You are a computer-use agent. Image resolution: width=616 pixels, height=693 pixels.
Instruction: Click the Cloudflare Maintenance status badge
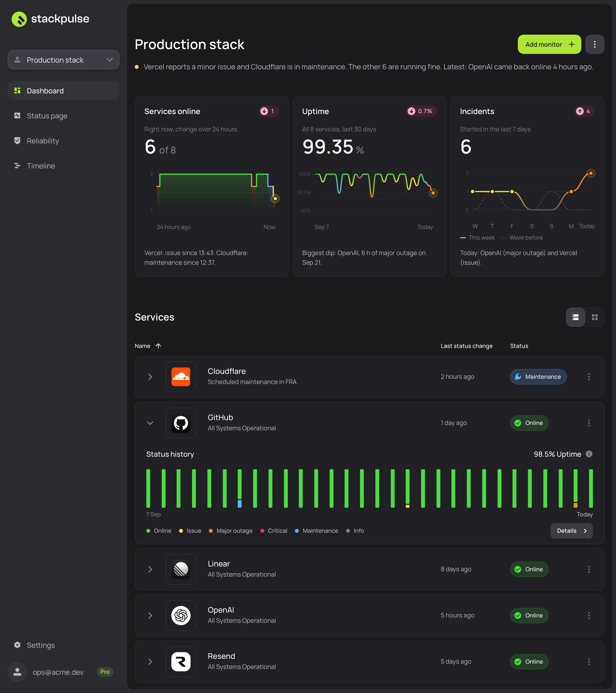(538, 377)
